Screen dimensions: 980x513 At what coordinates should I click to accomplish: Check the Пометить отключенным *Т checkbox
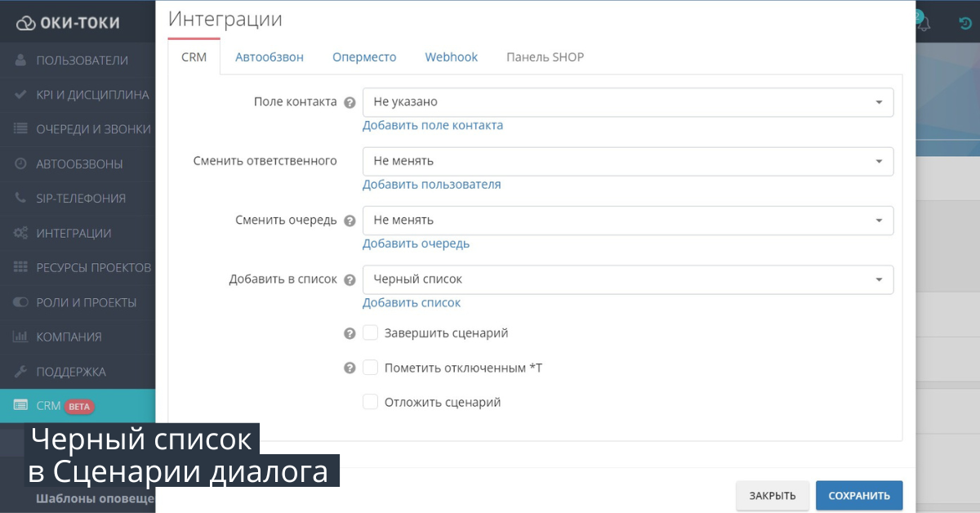point(371,368)
